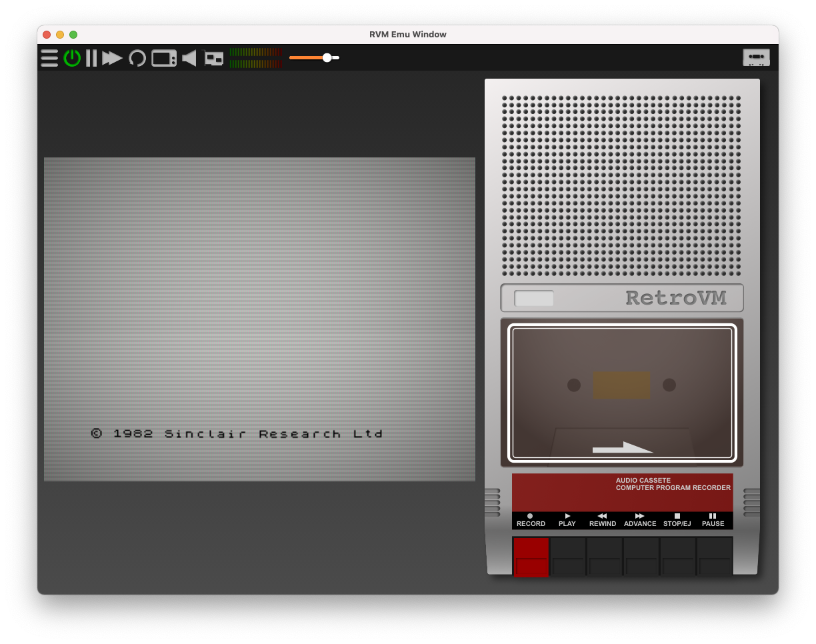Push the red RECORD key
The image size is (816, 644).
tap(531, 557)
